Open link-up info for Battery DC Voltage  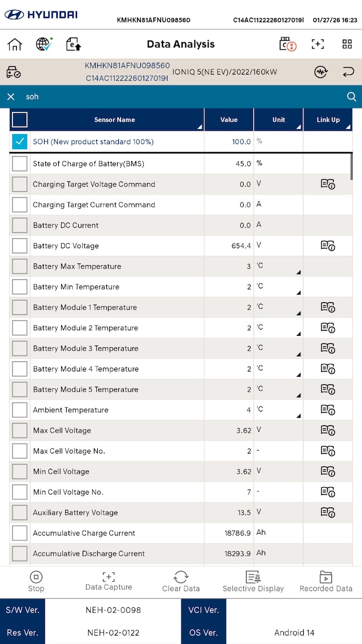pos(327,245)
